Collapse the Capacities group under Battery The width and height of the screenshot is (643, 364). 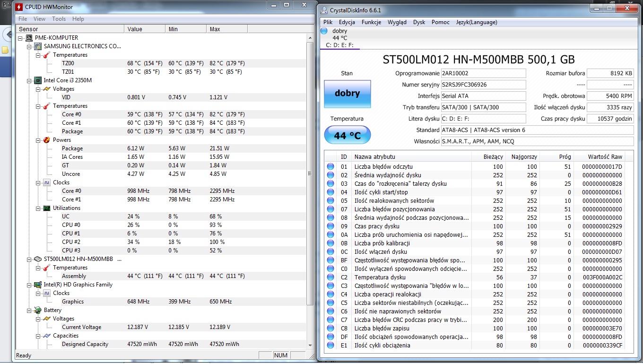click(38, 336)
